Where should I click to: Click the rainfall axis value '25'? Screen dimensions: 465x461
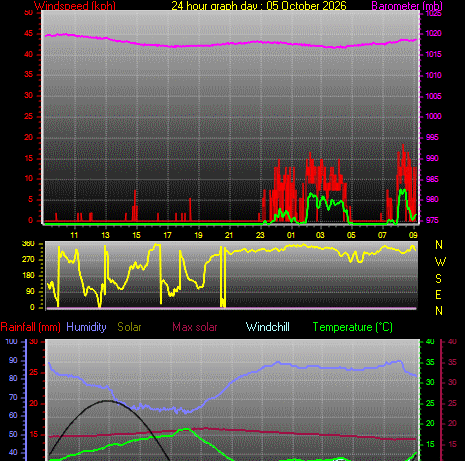(33, 372)
